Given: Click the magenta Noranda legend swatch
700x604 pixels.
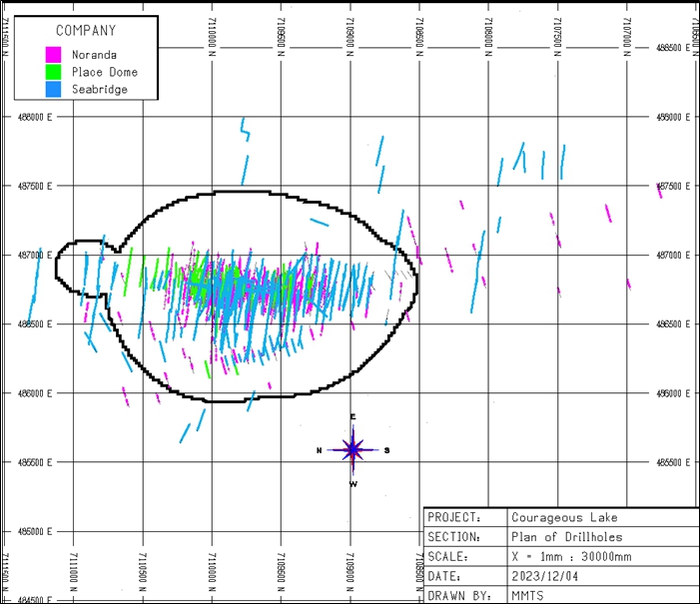Looking at the screenshot, I should 54,54.
